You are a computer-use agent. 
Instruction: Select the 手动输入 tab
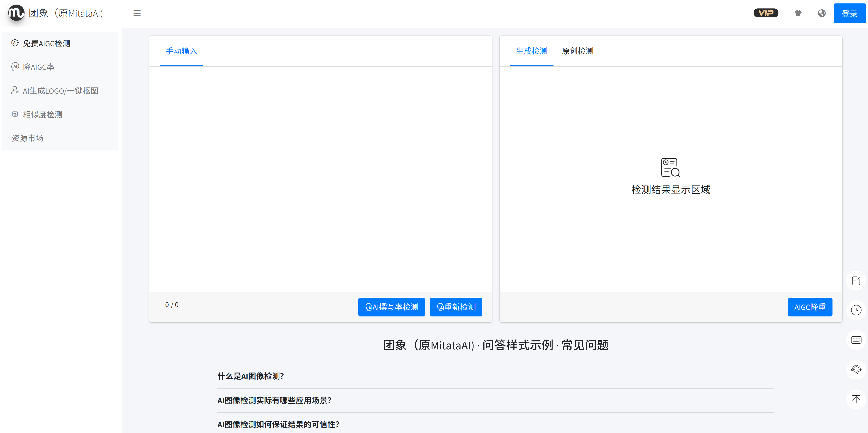pos(181,51)
